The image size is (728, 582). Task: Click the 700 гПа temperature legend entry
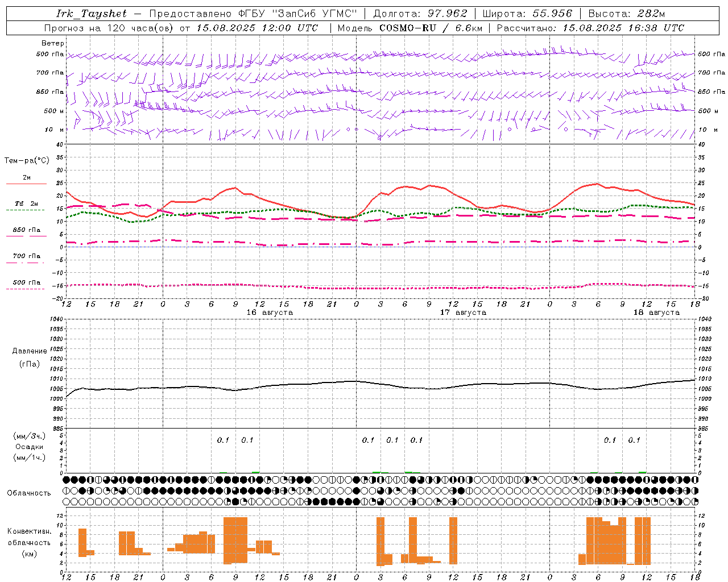pyautogui.click(x=27, y=256)
